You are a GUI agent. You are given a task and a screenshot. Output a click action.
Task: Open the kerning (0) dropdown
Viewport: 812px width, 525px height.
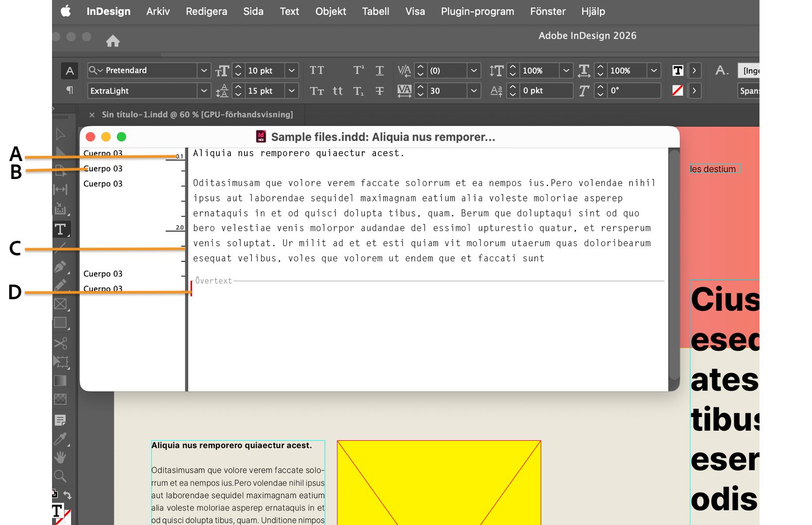point(474,71)
